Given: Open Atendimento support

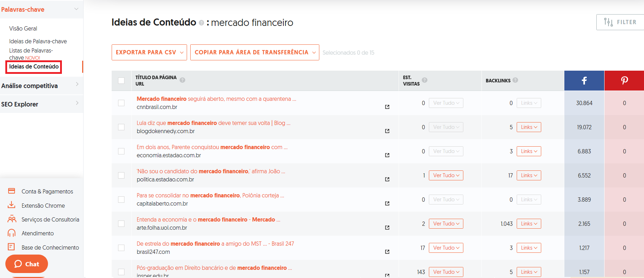Looking at the screenshot, I should (x=31, y=233).
